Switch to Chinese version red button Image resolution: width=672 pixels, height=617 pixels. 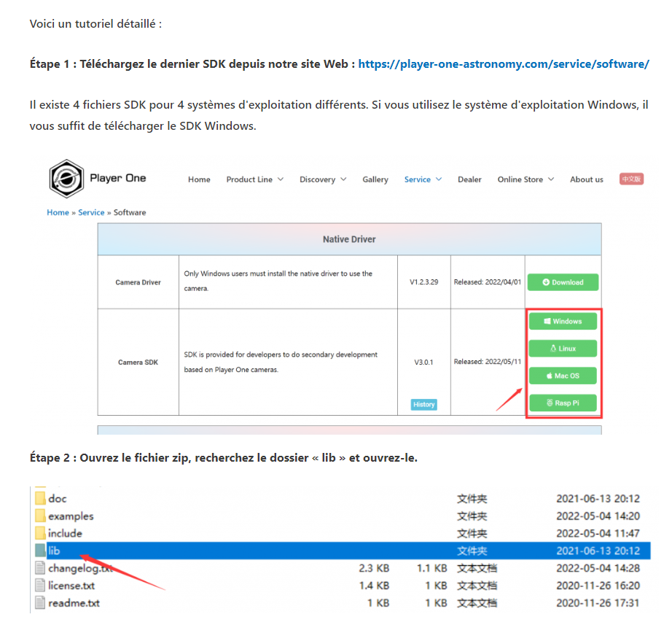click(x=631, y=179)
